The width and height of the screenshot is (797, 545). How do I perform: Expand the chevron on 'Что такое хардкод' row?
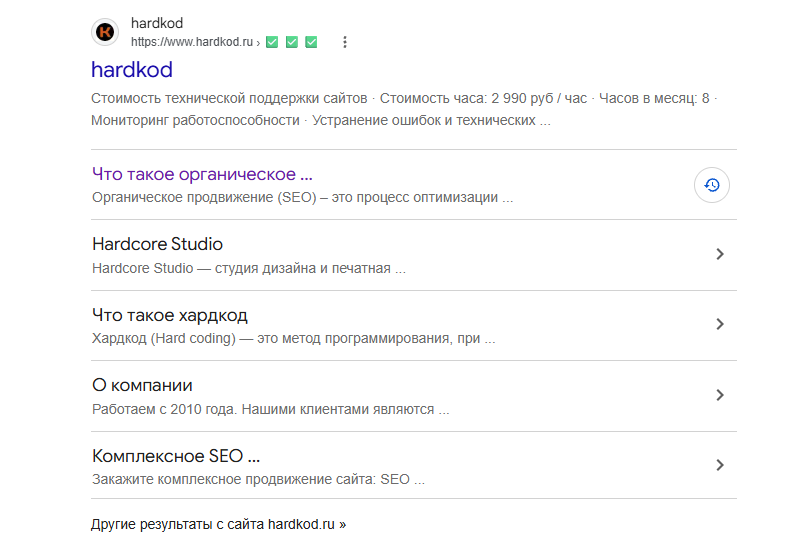point(720,324)
